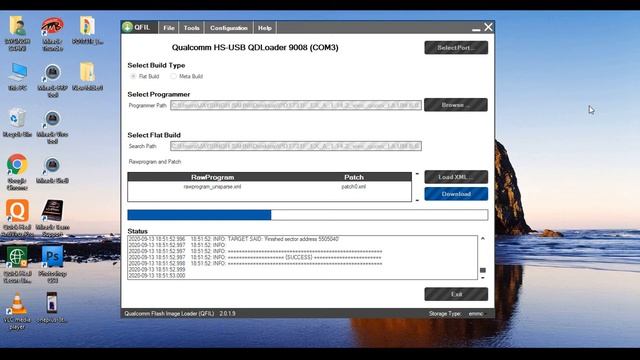The image size is (640, 360).
Task: Click the status log scrollbar thumb
Action: click(x=482, y=270)
